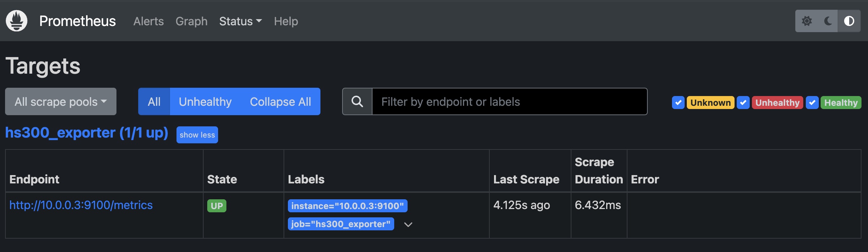The image size is (868, 252).
Task: Open the All scrape pools dropdown
Action: tap(61, 102)
